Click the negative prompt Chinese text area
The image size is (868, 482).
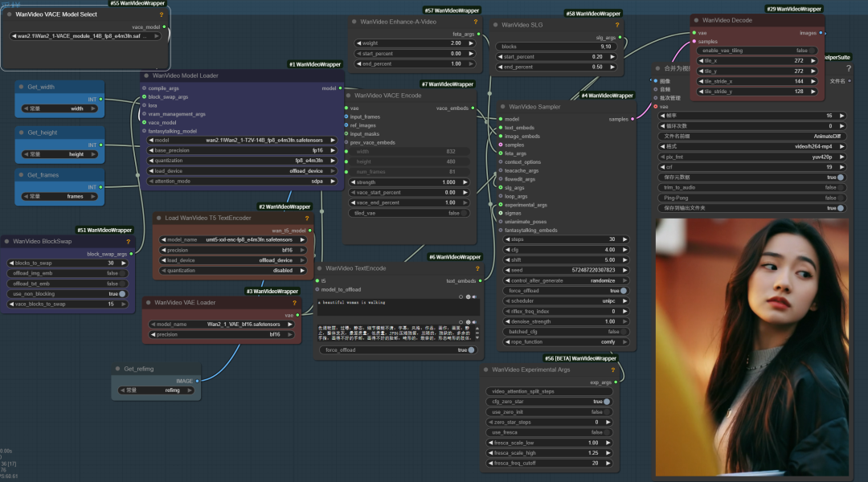click(x=397, y=333)
